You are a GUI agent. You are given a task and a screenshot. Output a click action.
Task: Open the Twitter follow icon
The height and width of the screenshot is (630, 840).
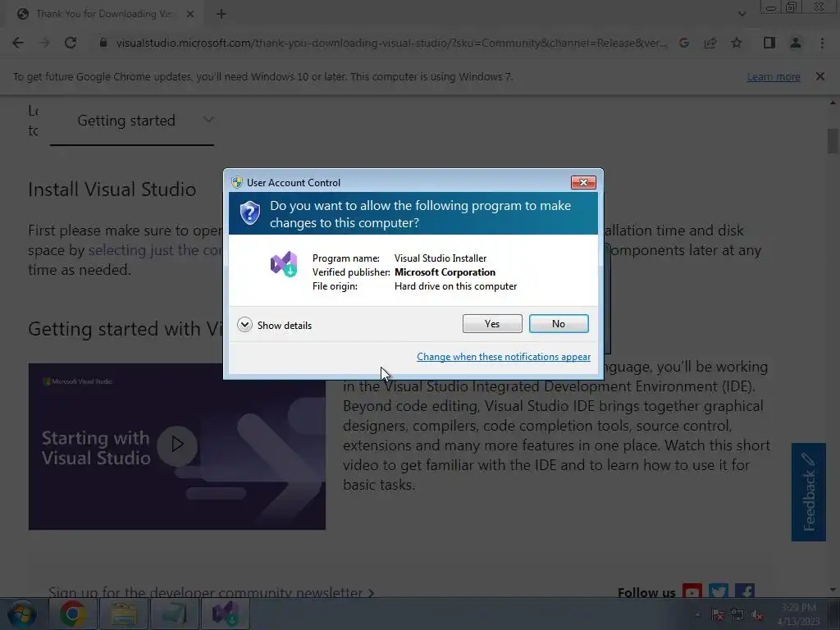719,592
